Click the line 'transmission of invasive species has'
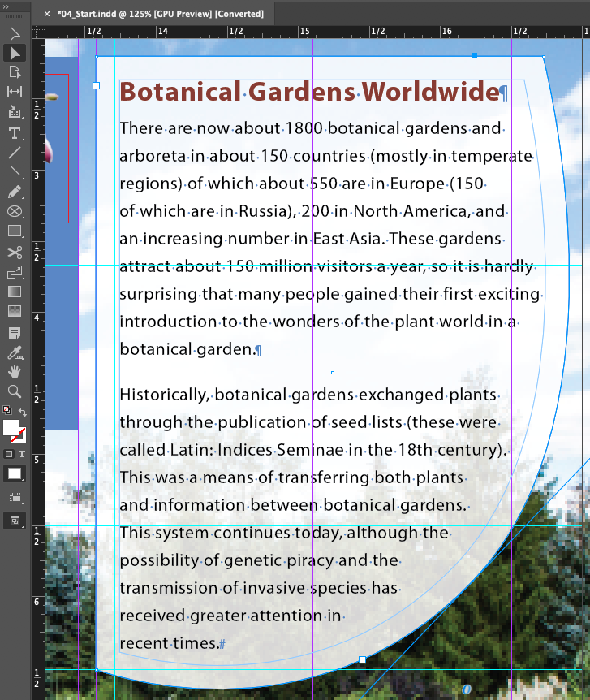Image resolution: width=590 pixels, height=700 pixels. tap(260, 588)
